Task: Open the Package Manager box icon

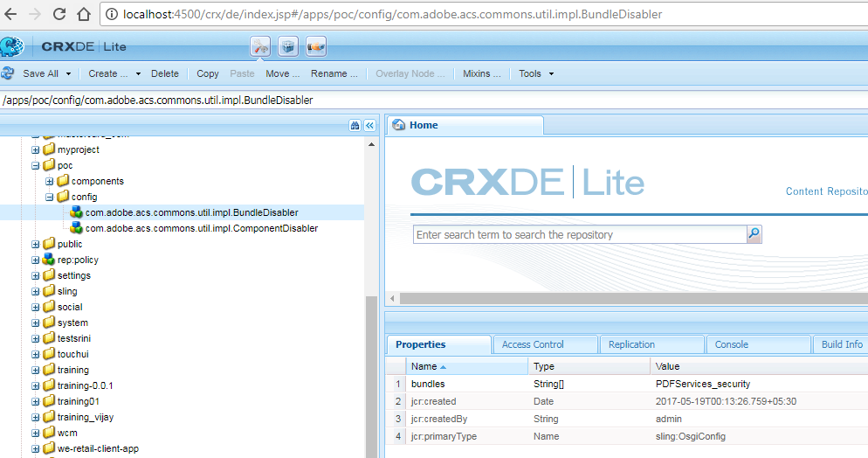Action: (x=288, y=46)
